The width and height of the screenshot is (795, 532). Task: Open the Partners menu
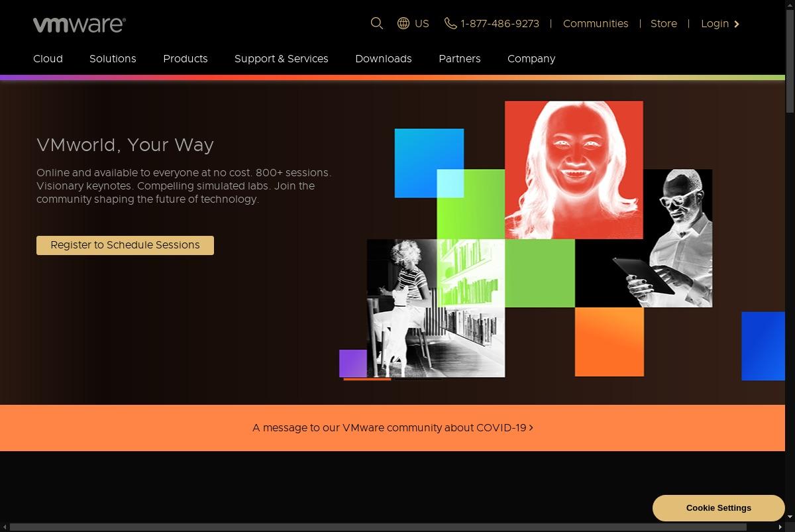click(x=460, y=58)
